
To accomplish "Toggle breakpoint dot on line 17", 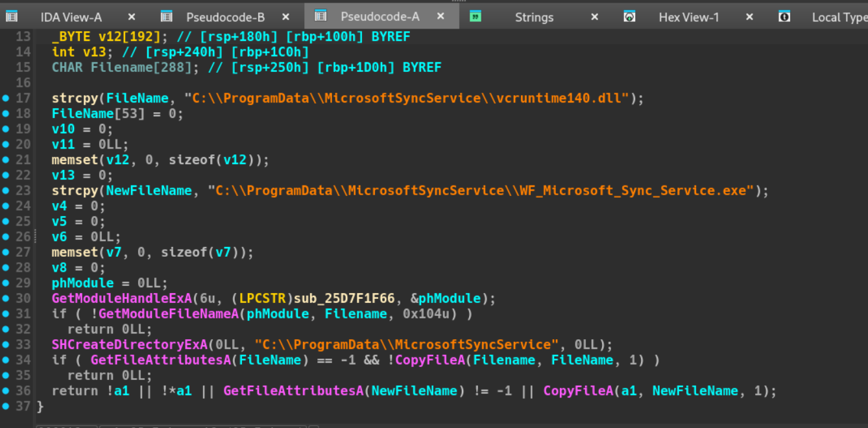I will 6,99.
